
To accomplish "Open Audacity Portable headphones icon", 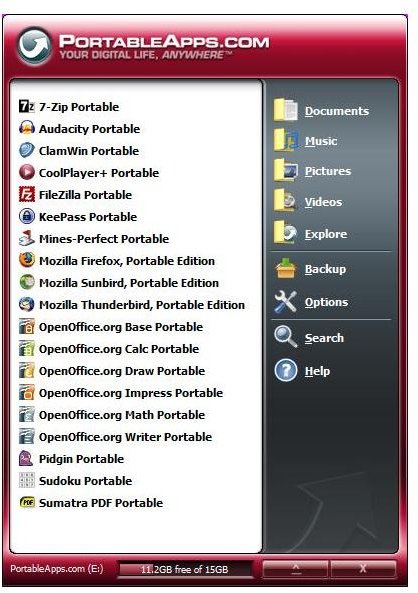I will [x=27, y=129].
